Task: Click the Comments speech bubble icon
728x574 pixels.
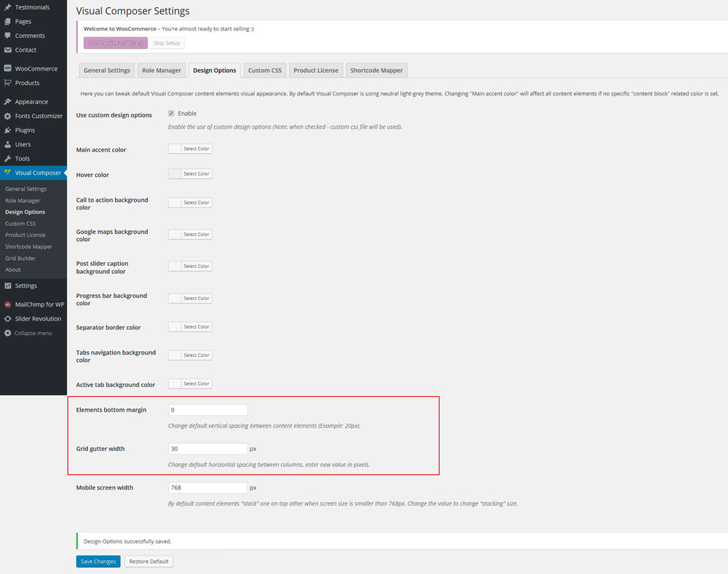Action: pyautogui.click(x=7, y=36)
